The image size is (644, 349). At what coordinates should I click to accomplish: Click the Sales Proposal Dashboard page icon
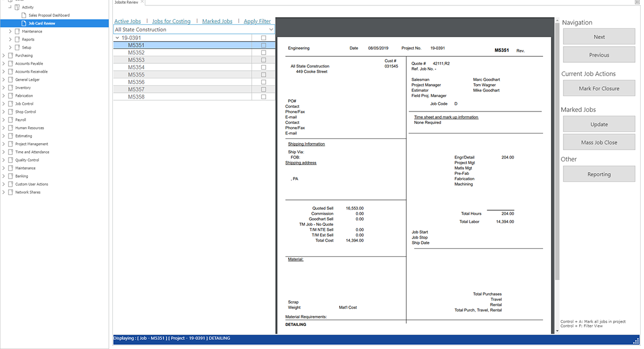coord(24,16)
